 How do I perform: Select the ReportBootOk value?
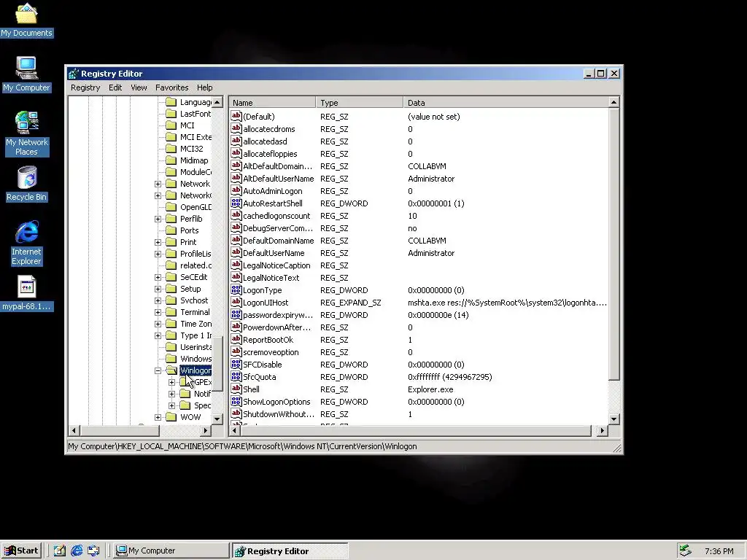pyautogui.click(x=268, y=340)
